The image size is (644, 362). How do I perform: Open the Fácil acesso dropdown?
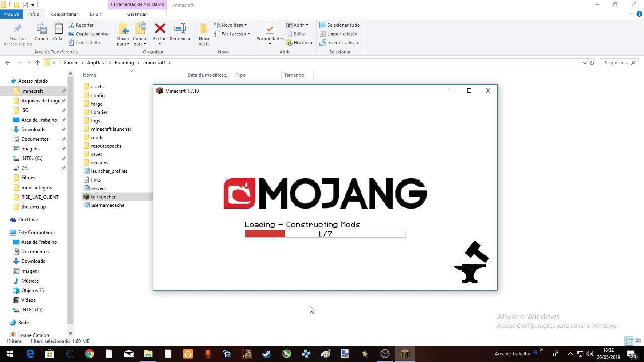tap(232, 34)
